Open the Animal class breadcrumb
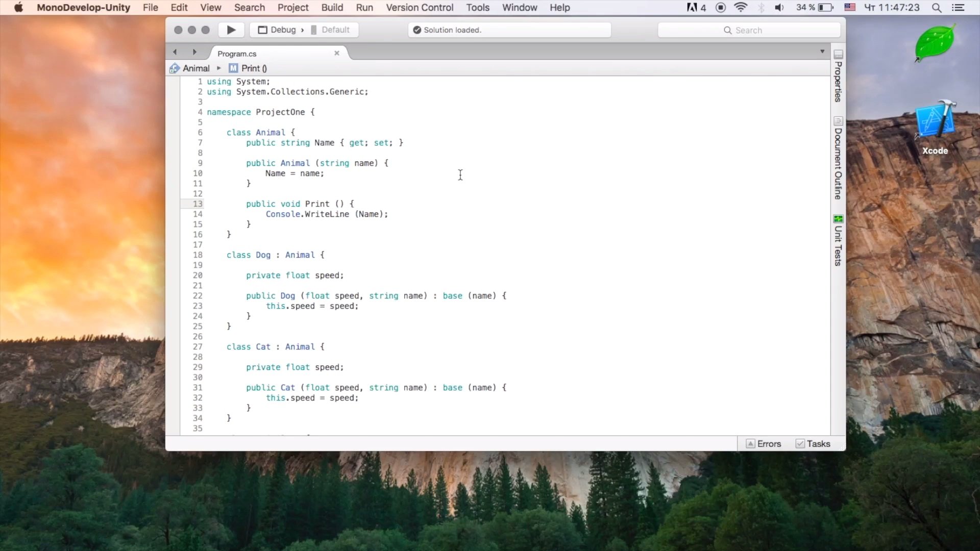 190,68
